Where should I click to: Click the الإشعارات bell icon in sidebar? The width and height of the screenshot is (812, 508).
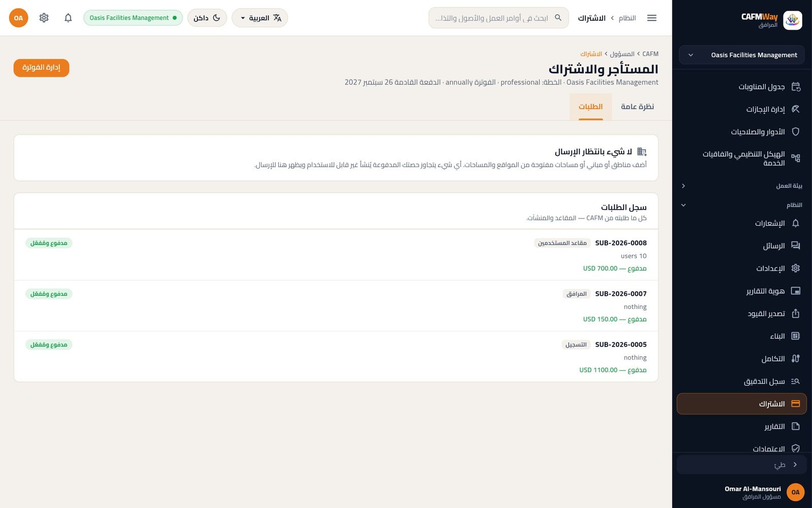pyautogui.click(x=795, y=223)
